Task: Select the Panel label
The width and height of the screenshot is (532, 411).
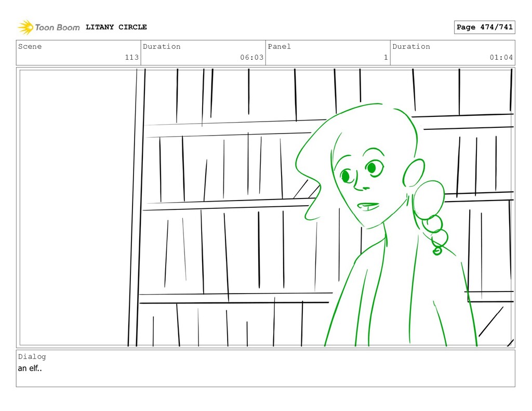Action: [279, 46]
